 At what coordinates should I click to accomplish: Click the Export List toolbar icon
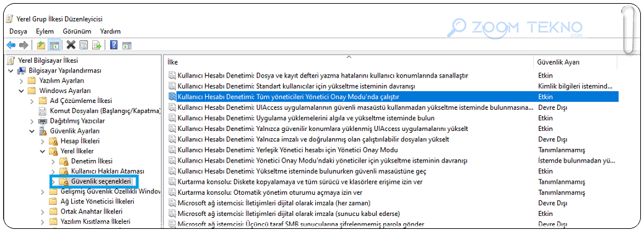(x=97, y=45)
